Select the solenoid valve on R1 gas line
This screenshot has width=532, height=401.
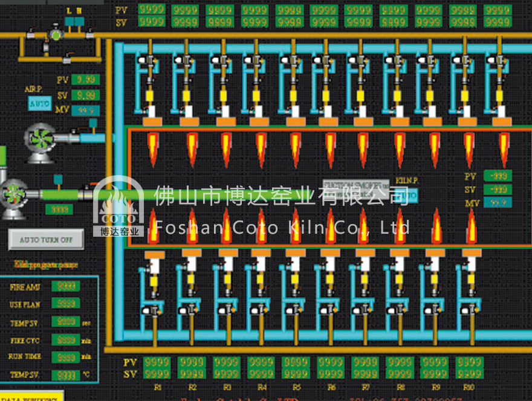coord(151,310)
